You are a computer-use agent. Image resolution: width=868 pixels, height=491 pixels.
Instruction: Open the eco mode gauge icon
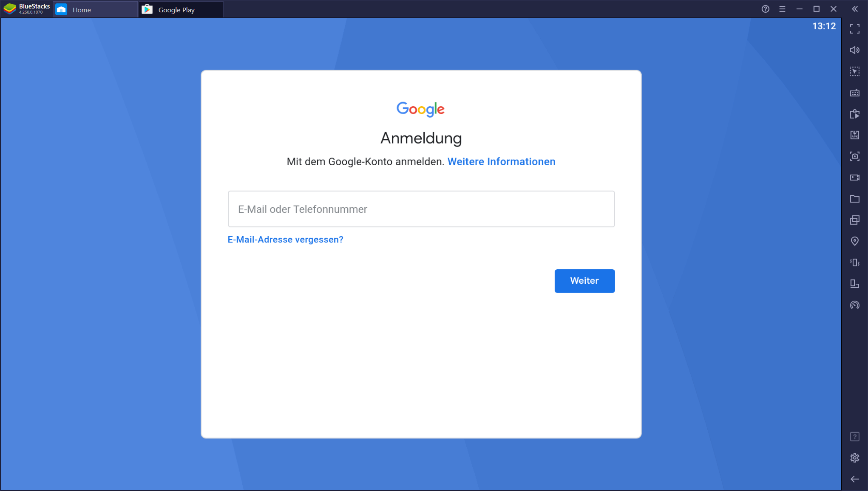coord(854,305)
